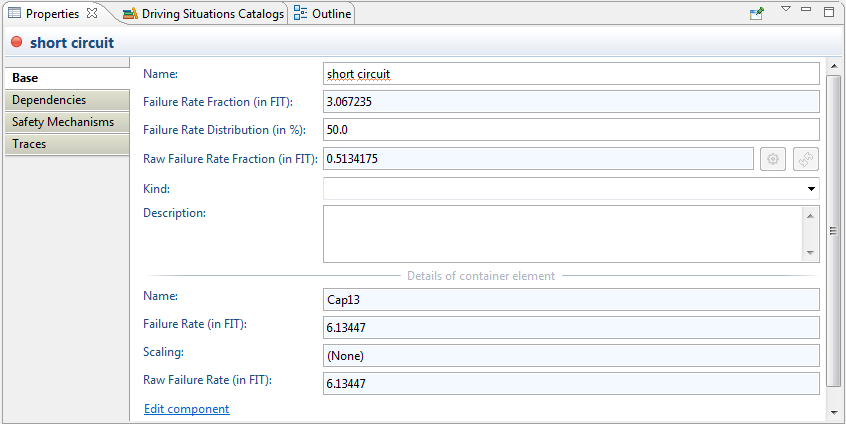Click the Failure Rate Distribution field
The height and width of the screenshot is (424, 846).
pyautogui.click(x=571, y=130)
